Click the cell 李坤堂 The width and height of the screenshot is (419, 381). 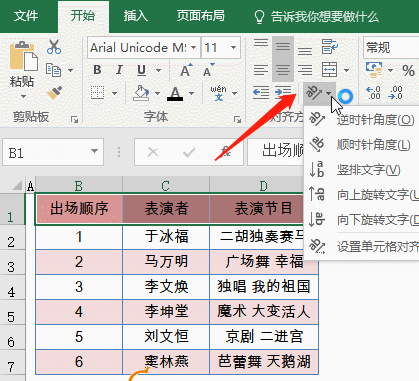pyautogui.click(x=166, y=312)
